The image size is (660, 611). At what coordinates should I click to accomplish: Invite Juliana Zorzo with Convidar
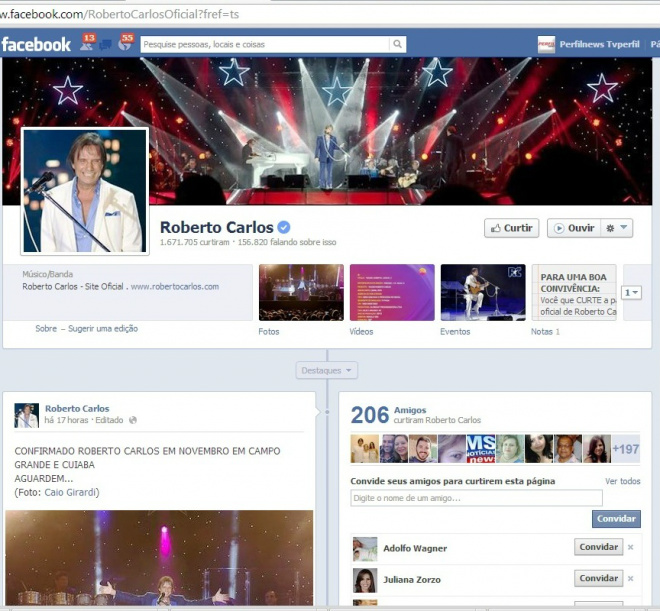coord(599,579)
